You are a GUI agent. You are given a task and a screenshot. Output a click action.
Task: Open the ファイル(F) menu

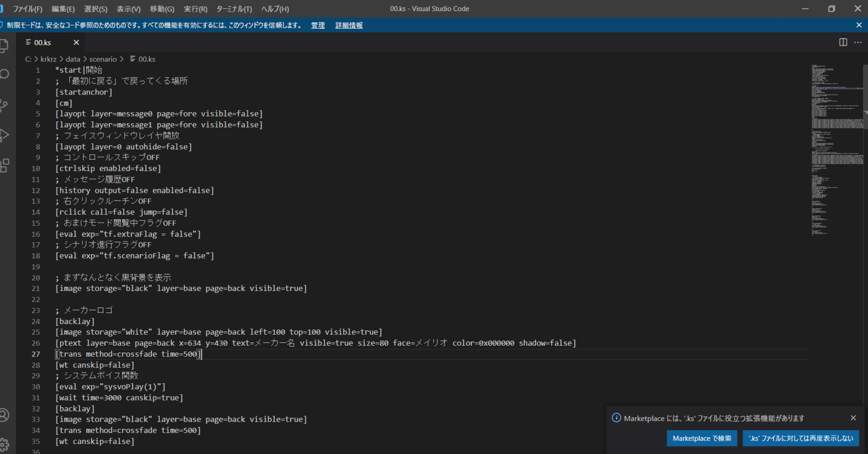pyautogui.click(x=28, y=9)
